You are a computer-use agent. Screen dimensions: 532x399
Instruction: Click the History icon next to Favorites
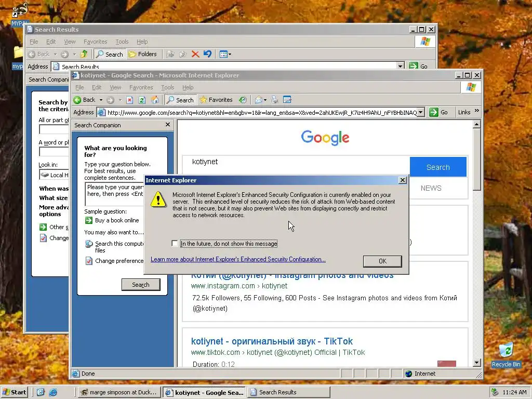(243, 100)
